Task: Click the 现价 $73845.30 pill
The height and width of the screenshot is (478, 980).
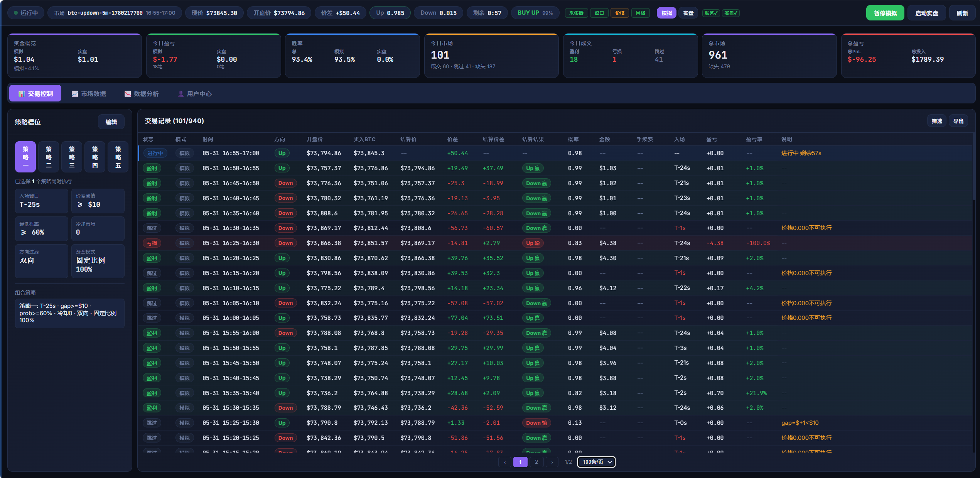Action: pos(214,13)
